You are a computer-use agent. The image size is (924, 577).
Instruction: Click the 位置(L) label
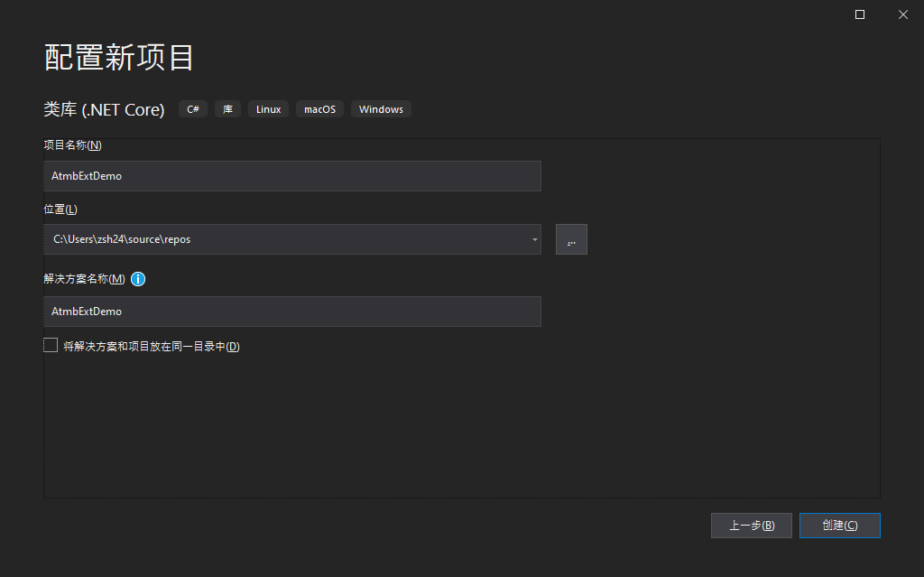coord(60,209)
